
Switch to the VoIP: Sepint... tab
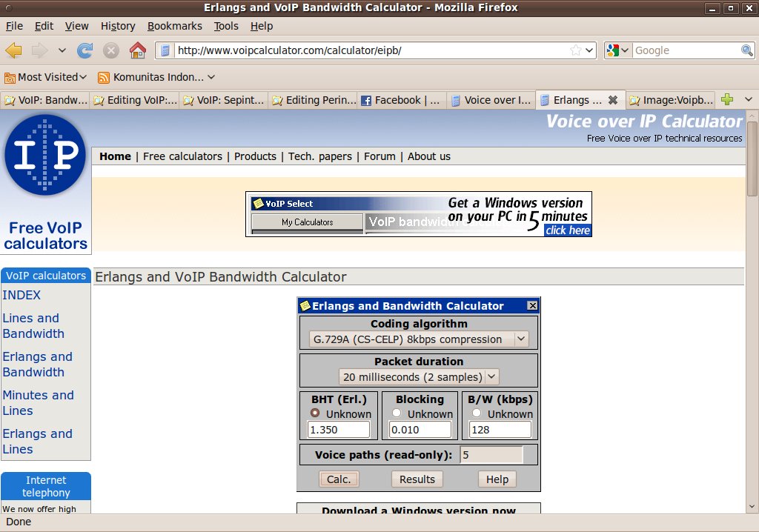(224, 100)
